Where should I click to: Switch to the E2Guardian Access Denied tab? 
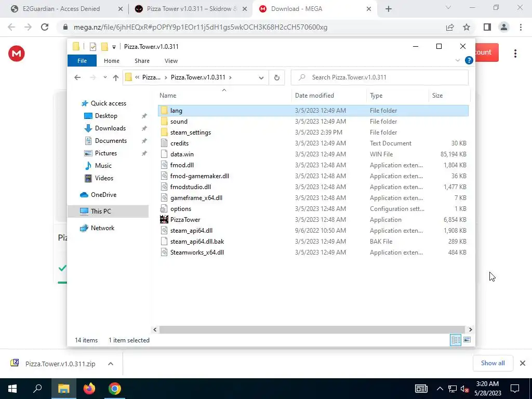click(x=61, y=9)
